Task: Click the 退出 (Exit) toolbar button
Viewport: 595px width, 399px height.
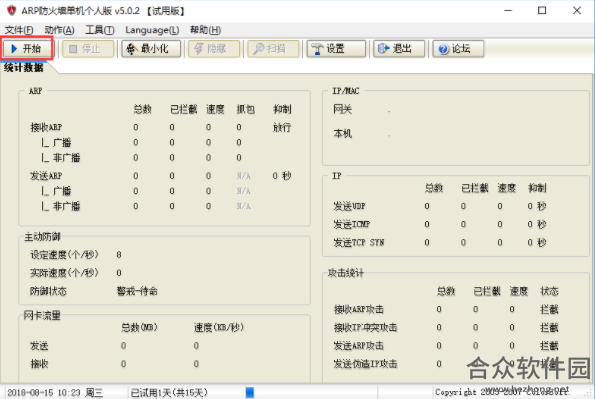Action: (399, 49)
